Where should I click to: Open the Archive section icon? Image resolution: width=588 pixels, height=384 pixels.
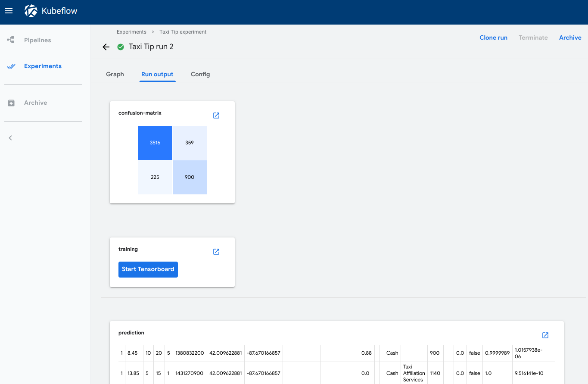[x=11, y=103]
